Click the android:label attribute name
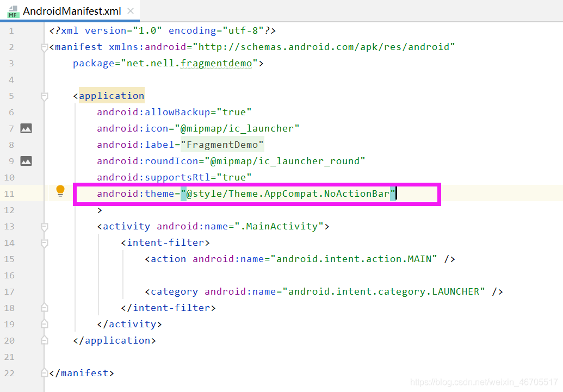 coord(135,145)
